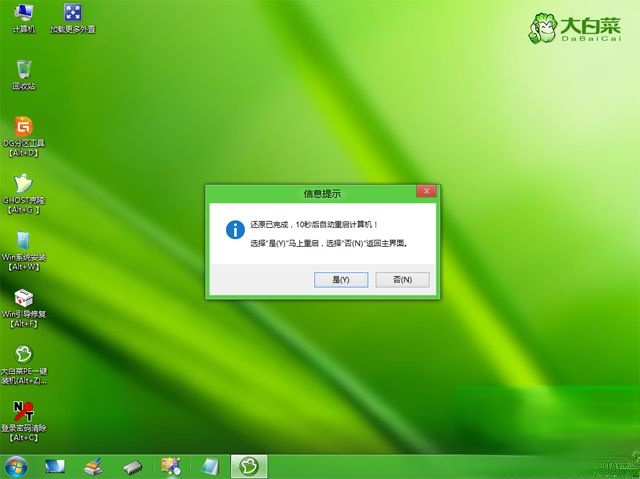
Task: Click the 是(Y) button to restart now
Action: (x=341, y=280)
